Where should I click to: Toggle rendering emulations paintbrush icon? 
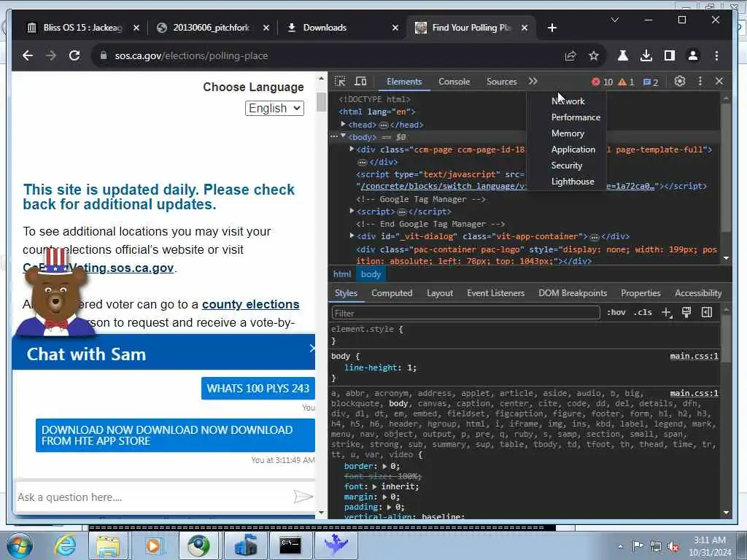[686, 312]
